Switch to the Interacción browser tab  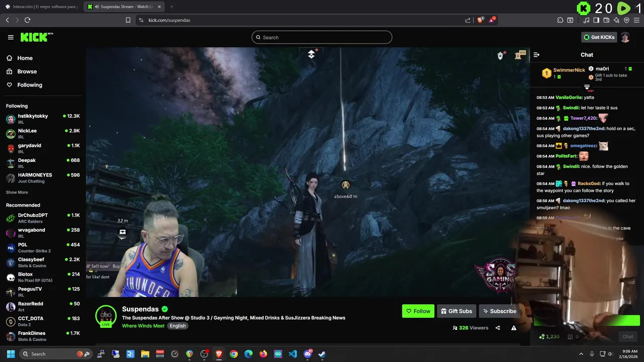43,7
